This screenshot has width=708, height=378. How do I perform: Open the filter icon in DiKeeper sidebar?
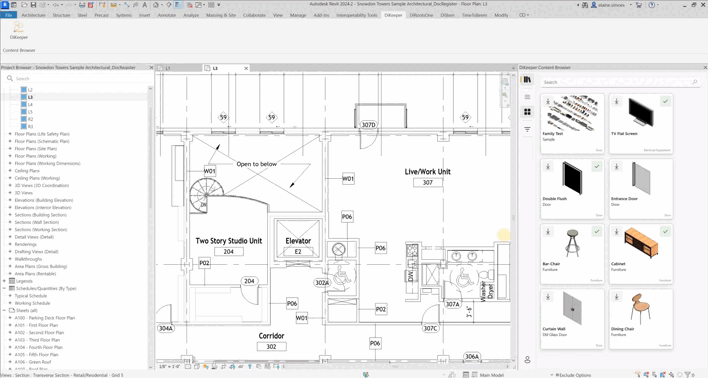click(x=527, y=130)
